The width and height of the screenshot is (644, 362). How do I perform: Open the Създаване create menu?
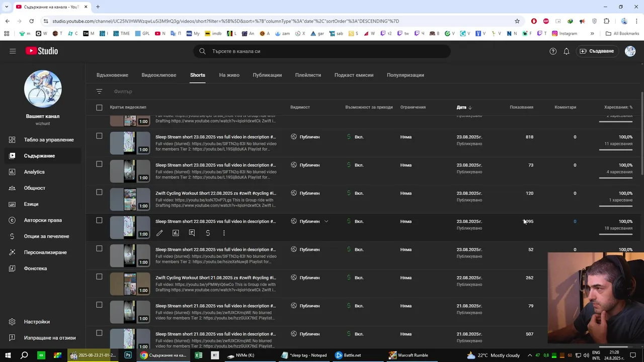(597, 51)
